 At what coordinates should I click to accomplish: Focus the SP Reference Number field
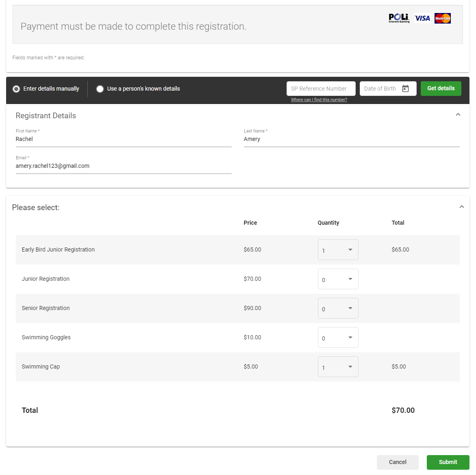point(321,89)
